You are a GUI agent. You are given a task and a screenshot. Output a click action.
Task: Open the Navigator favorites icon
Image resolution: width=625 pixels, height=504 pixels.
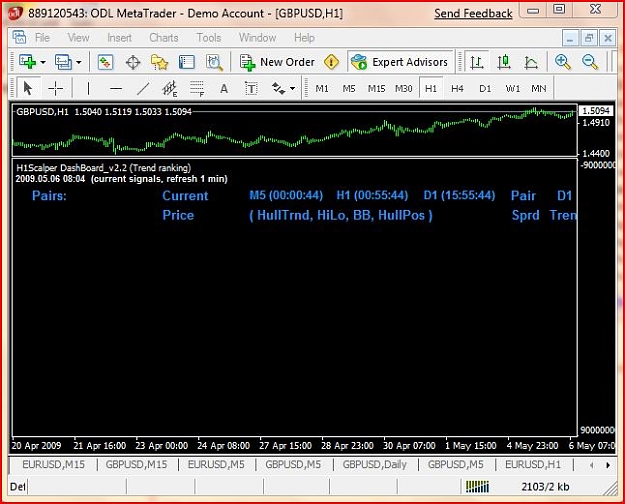coord(159,63)
